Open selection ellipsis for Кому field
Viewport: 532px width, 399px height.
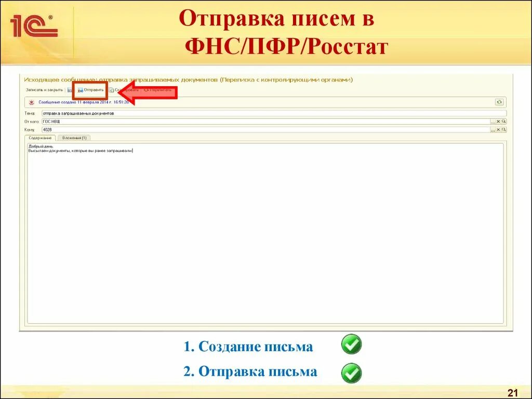pos(493,129)
